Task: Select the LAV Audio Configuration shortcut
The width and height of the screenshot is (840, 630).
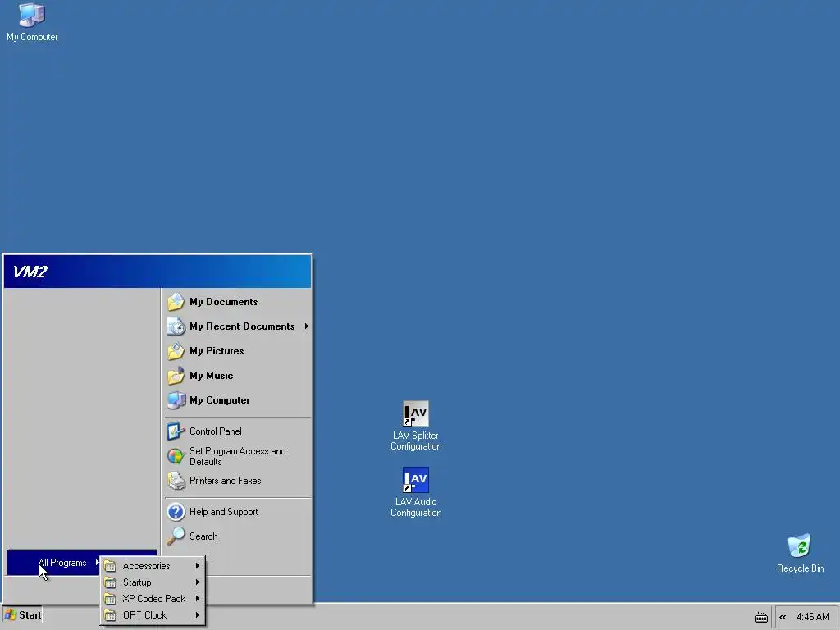Action: (416, 492)
